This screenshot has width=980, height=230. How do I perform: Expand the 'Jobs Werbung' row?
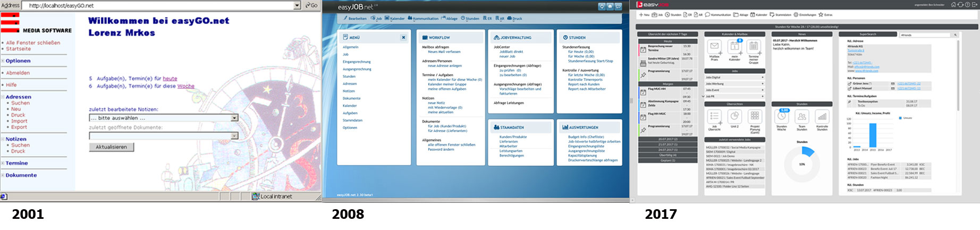coord(734,84)
